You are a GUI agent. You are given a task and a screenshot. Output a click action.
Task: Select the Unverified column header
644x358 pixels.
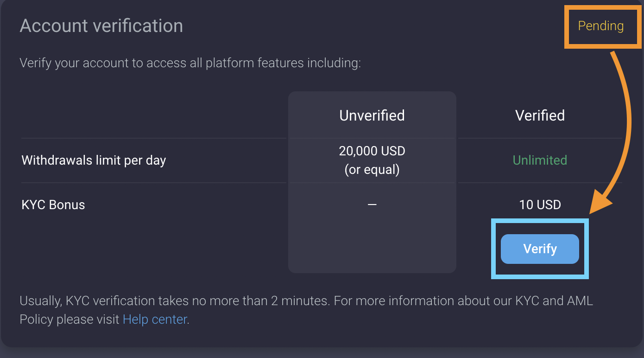[x=372, y=115]
